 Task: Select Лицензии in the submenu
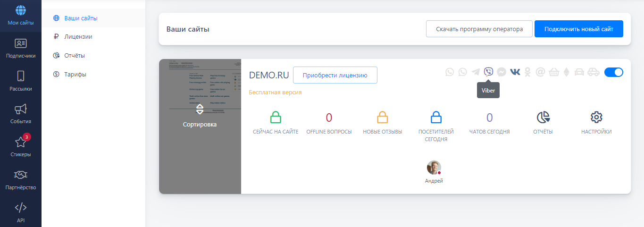(78, 36)
